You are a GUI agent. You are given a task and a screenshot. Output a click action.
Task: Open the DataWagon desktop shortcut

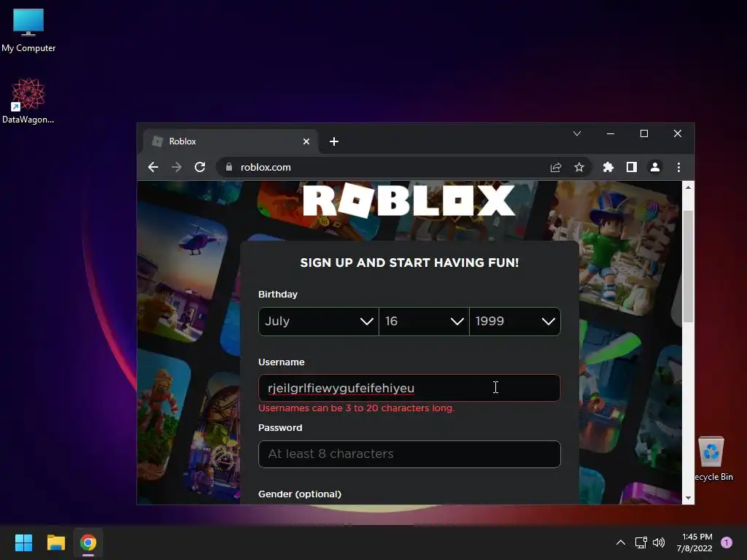28,101
